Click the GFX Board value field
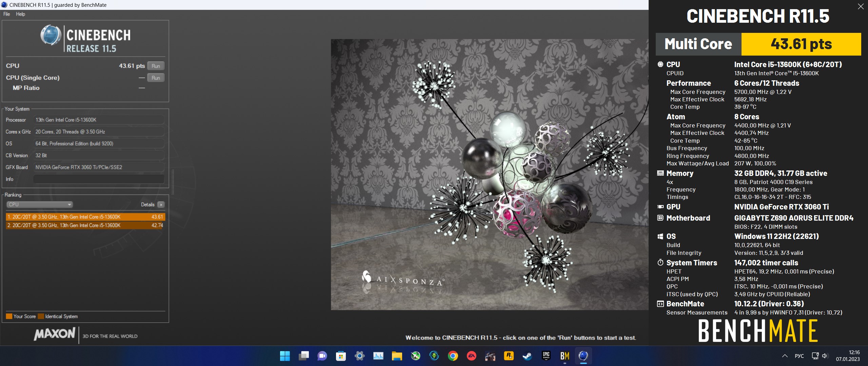This screenshot has height=366, width=868. [99, 167]
